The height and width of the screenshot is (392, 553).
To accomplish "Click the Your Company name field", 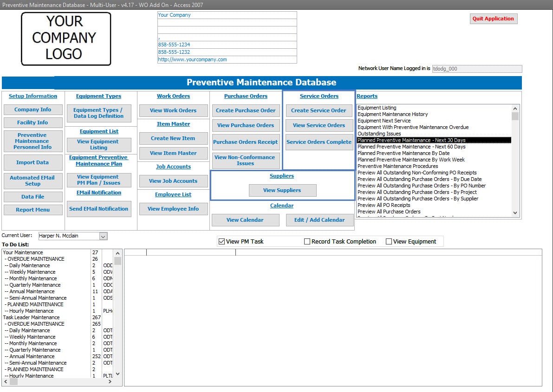I will click(227, 15).
